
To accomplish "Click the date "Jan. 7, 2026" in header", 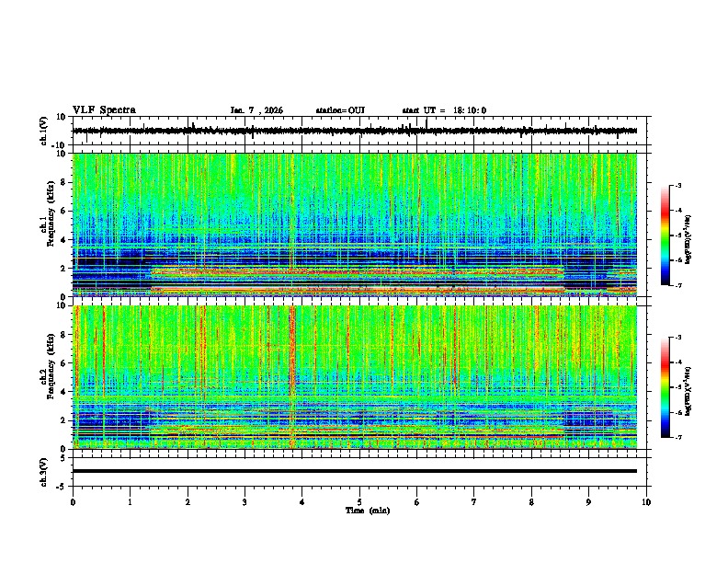I will click(x=256, y=110).
